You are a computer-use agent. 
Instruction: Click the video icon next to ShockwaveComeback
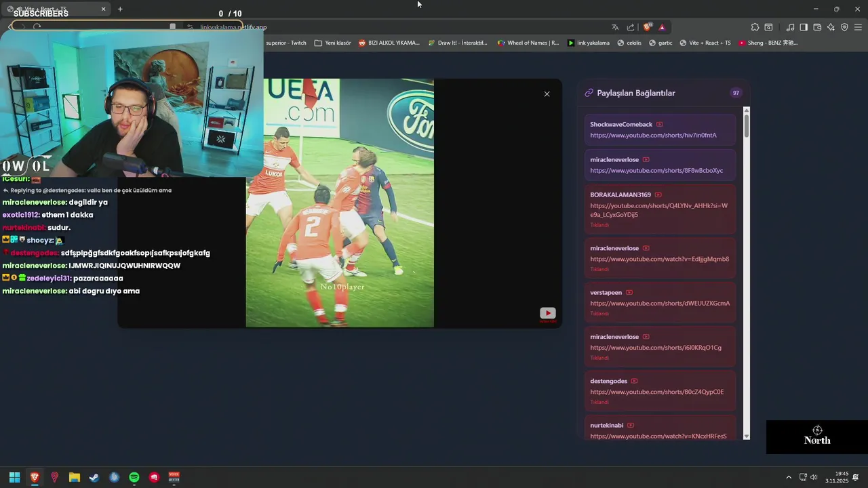coord(659,125)
